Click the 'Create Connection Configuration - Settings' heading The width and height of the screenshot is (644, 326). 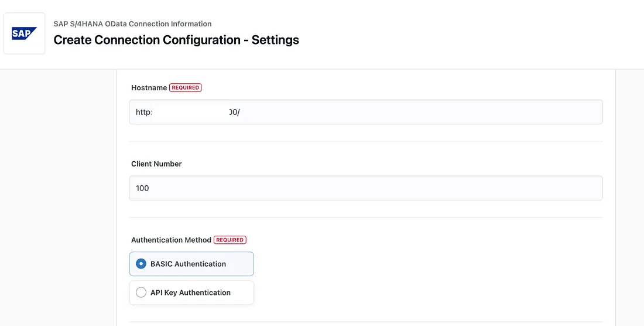pyautogui.click(x=176, y=40)
